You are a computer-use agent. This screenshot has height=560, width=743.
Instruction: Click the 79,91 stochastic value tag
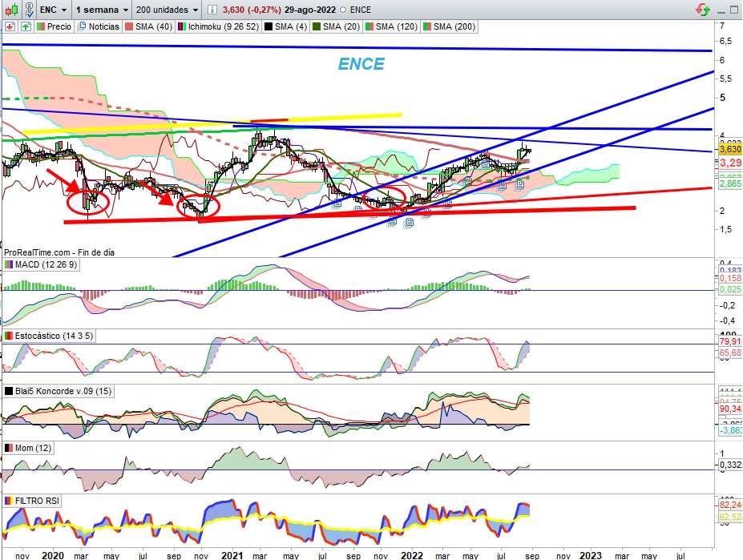point(729,341)
